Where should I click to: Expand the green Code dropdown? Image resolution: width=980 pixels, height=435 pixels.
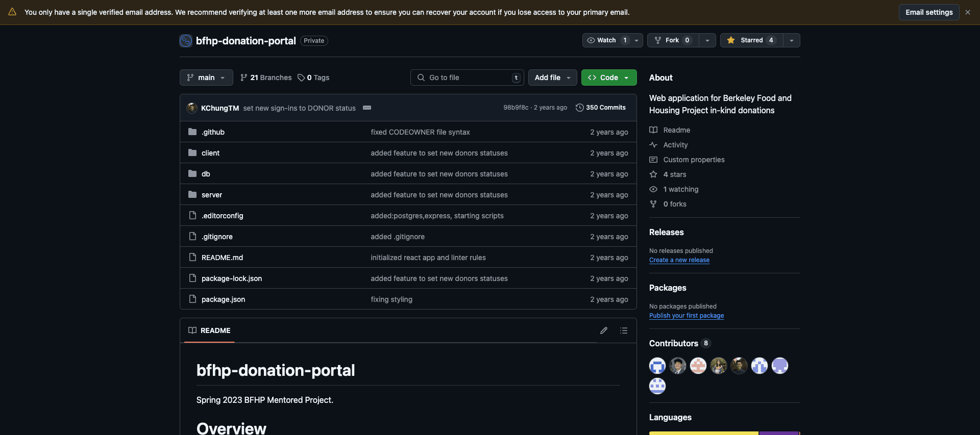(608, 78)
